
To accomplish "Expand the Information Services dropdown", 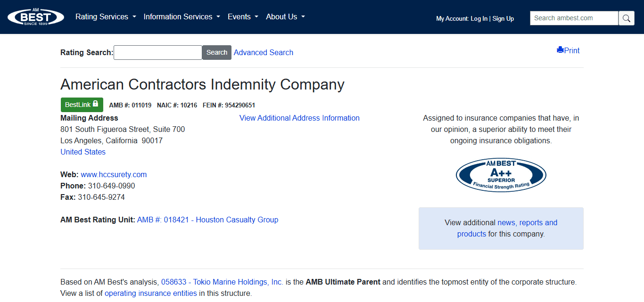I will pos(182,17).
